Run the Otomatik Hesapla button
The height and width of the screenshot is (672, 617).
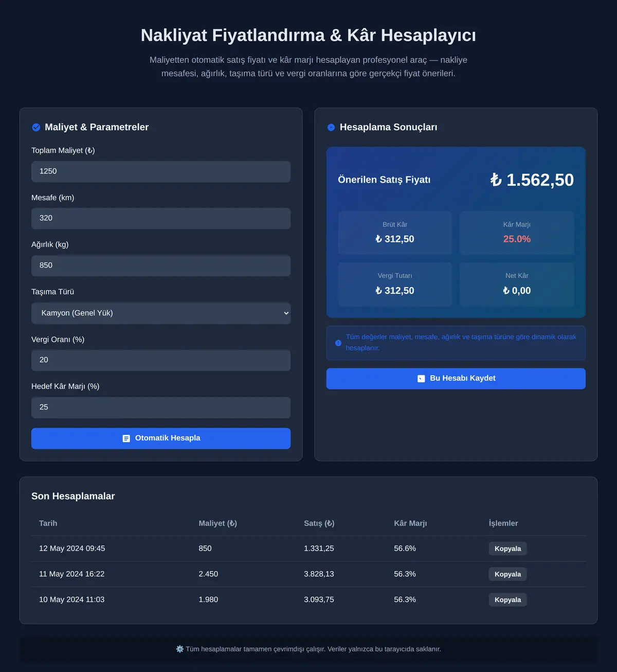point(161,438)
